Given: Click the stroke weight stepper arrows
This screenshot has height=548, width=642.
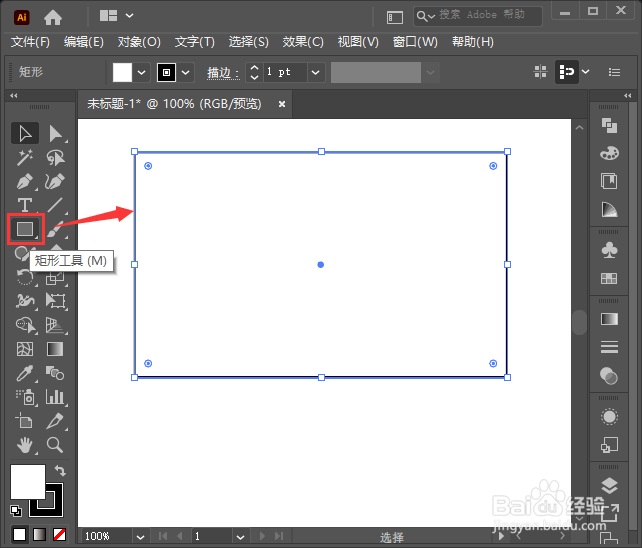Looking at the screenshot, I should 254,72.
